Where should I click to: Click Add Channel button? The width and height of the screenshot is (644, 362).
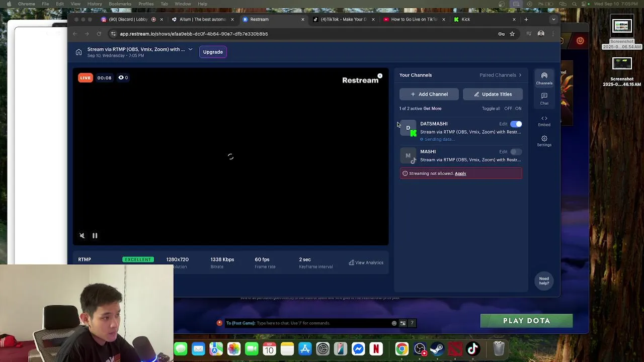click(429, 94)
